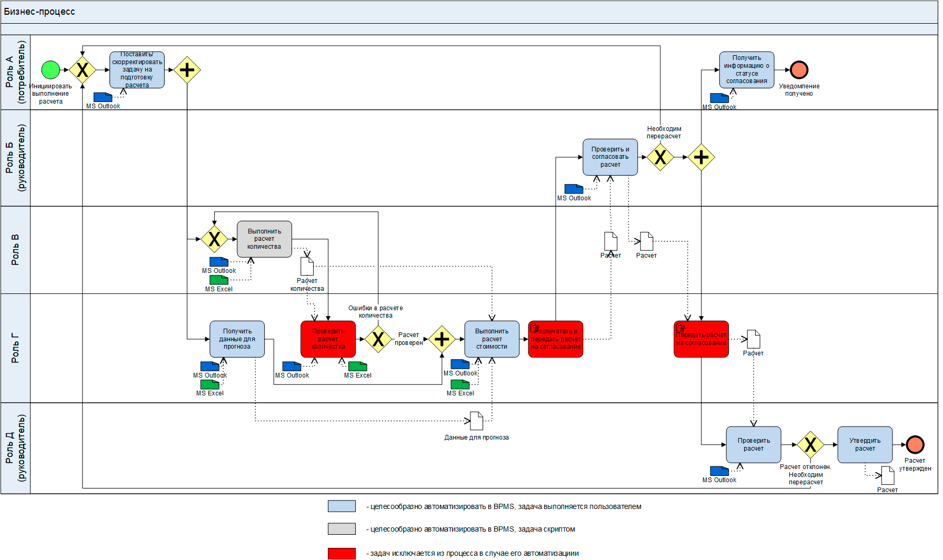Click the "Необходим перерасчет" exclusive gateway

660,157
